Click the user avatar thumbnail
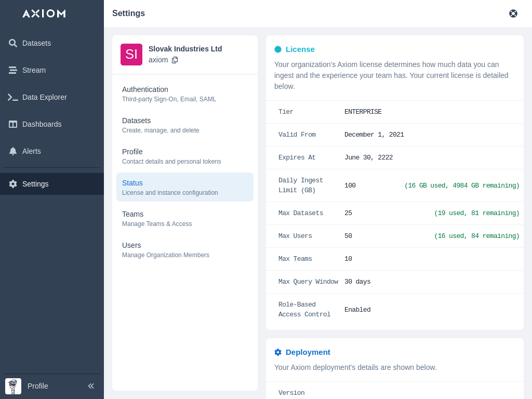The height and width of the screenshot is (399, 532). tap(13, 386)
